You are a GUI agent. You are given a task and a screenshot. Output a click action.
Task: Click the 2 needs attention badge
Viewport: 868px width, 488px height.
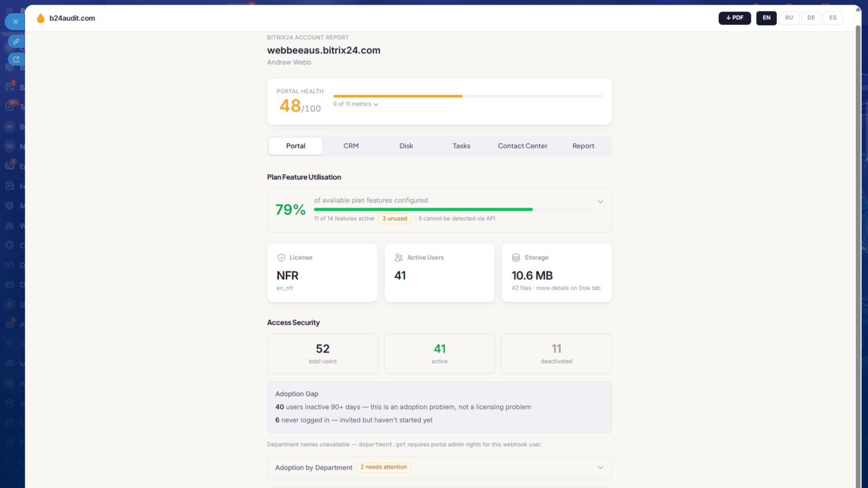pos(384,467)
